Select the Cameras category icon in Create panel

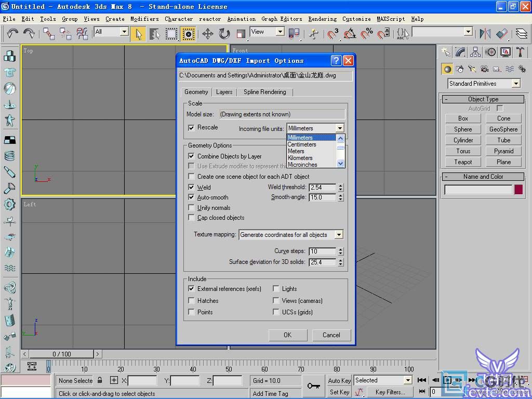(485, 69)
